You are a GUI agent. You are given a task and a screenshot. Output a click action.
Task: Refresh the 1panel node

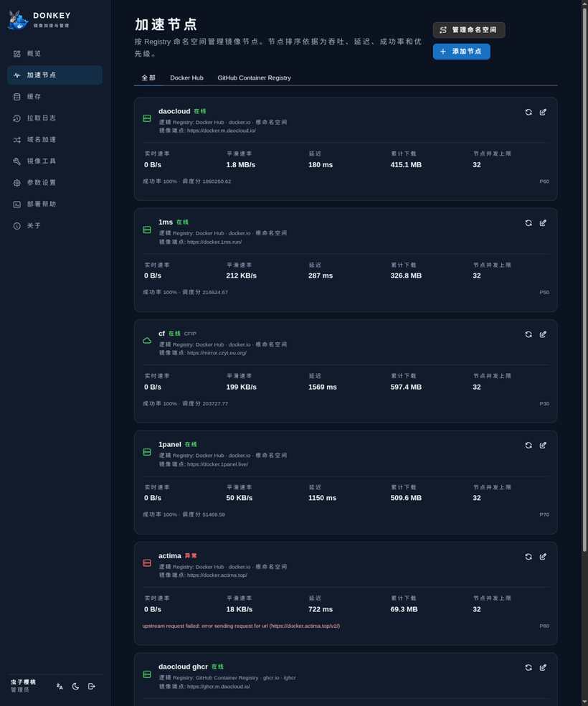(528, 446)
